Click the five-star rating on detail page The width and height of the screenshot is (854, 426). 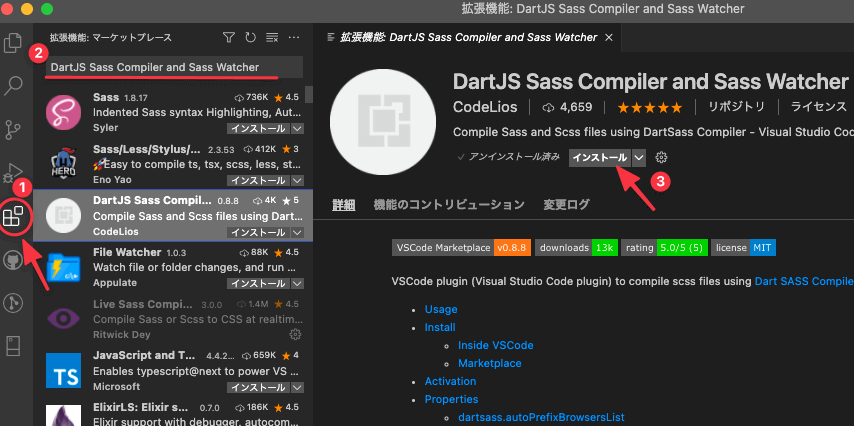click(x=649, y=107)
